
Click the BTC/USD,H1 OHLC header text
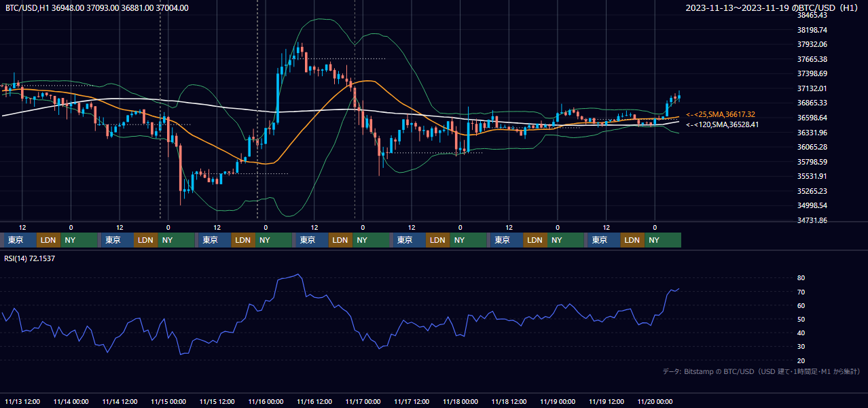[x=97, y=7]
